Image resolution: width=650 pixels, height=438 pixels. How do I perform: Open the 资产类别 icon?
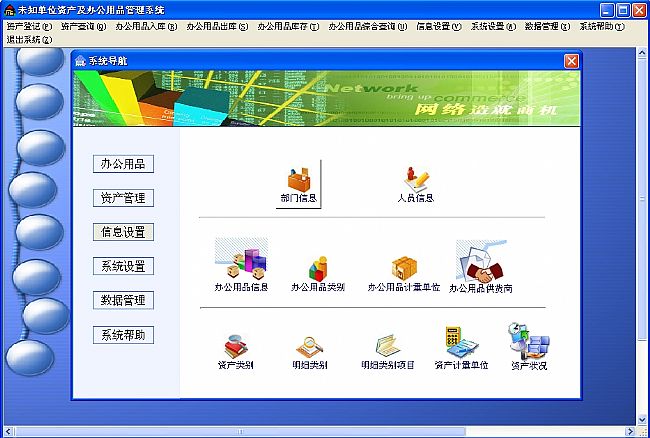click(x=235, y=352)
